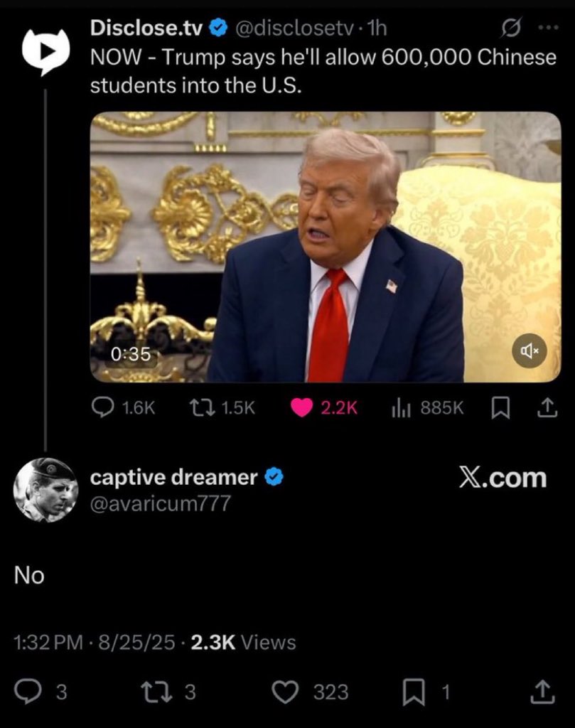Open the captive dreamer display name link

[173, 477]
